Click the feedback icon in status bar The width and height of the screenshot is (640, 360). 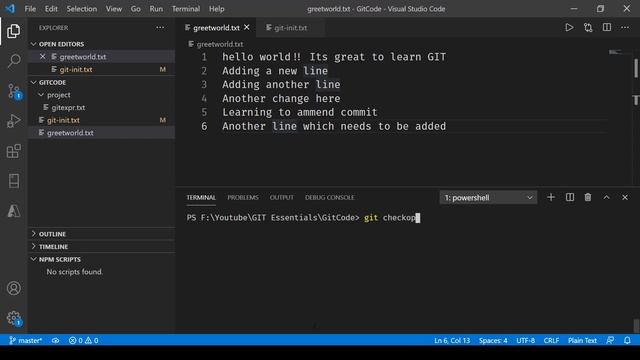tap(610, 340)
